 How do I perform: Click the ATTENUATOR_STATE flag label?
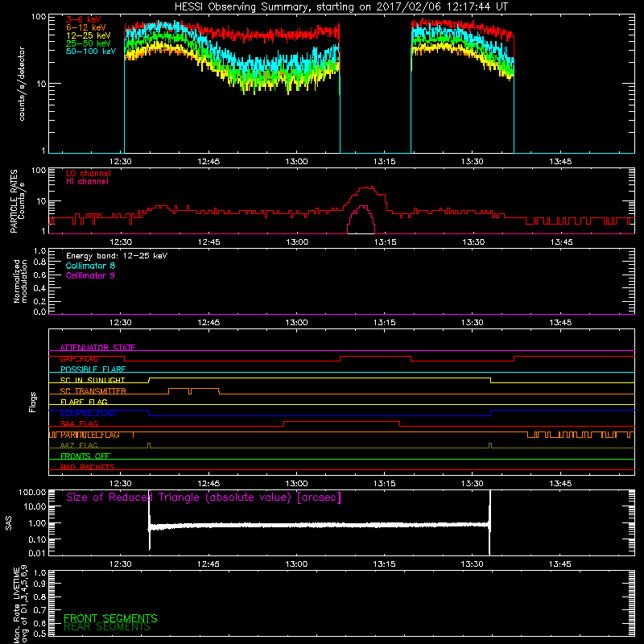[97, 348]
